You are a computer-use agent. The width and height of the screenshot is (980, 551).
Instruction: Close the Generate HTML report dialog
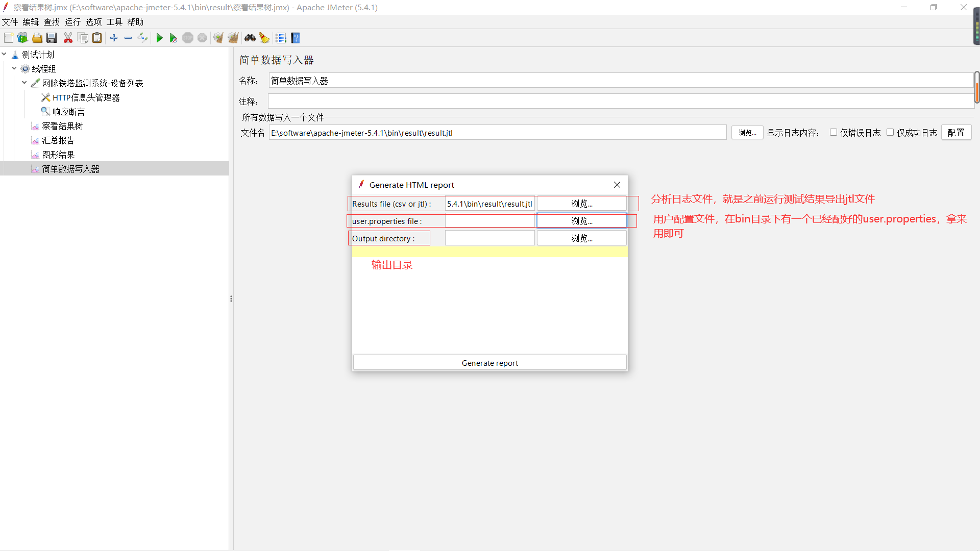click(x=617, y=185)
